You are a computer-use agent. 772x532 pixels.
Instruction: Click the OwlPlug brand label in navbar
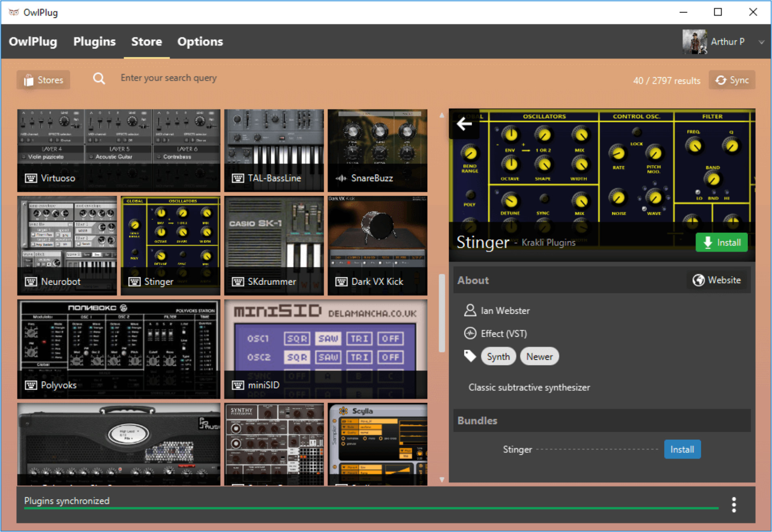pyautogui.click(x=33, y=41)
